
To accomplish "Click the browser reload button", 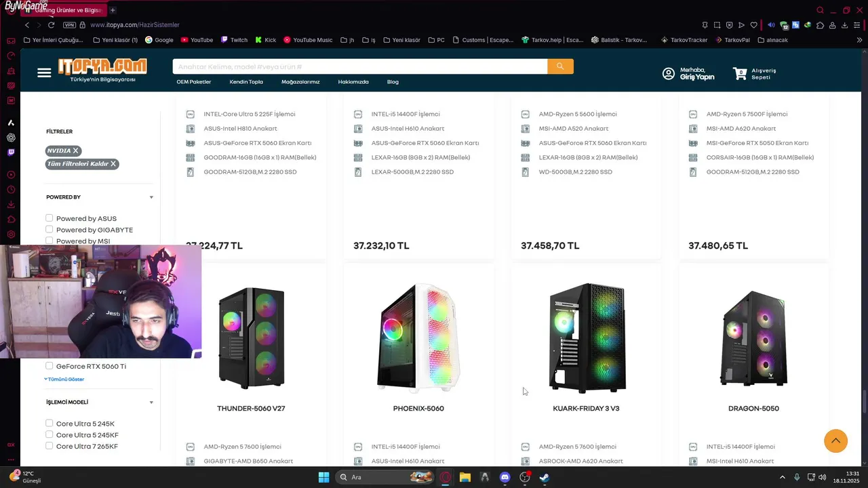I will [x=51, y=25].
